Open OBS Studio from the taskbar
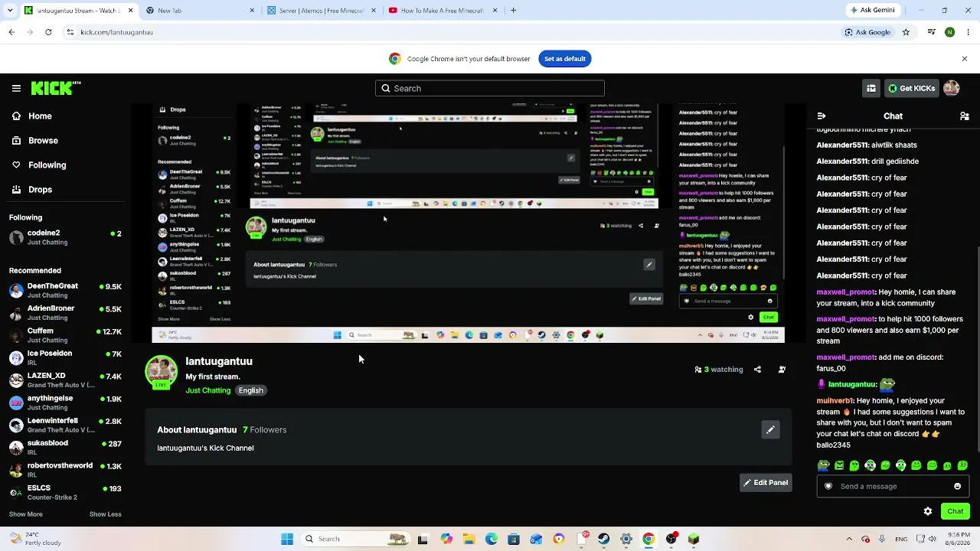 [x=671, y=539]
